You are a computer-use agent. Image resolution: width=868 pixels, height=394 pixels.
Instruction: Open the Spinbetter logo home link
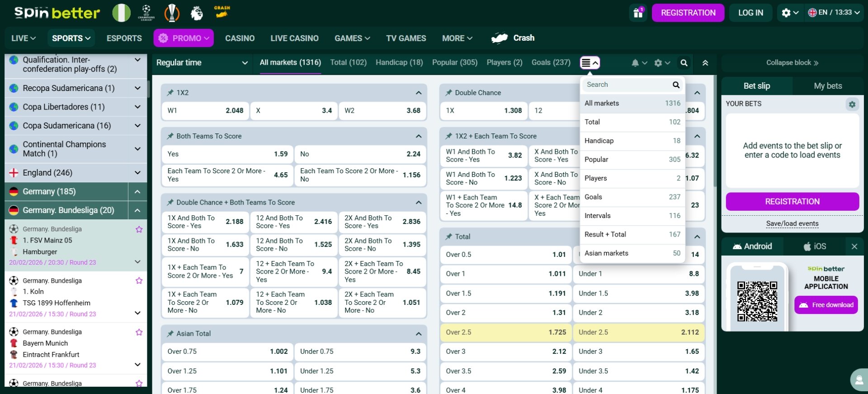coord(57,13)
